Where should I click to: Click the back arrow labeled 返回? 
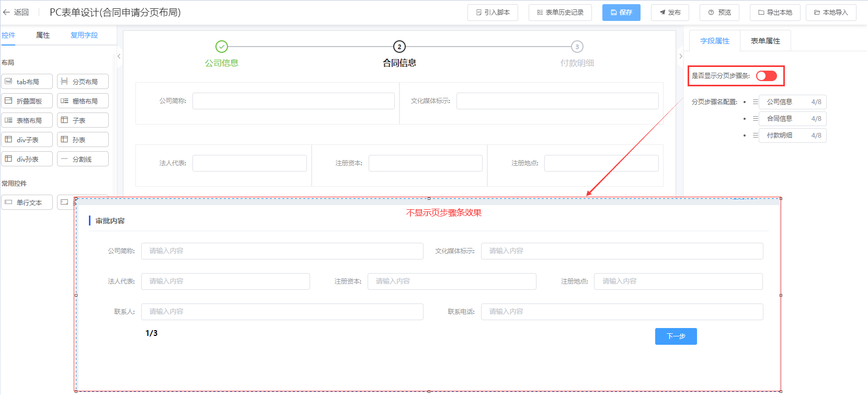pos(16,12)
